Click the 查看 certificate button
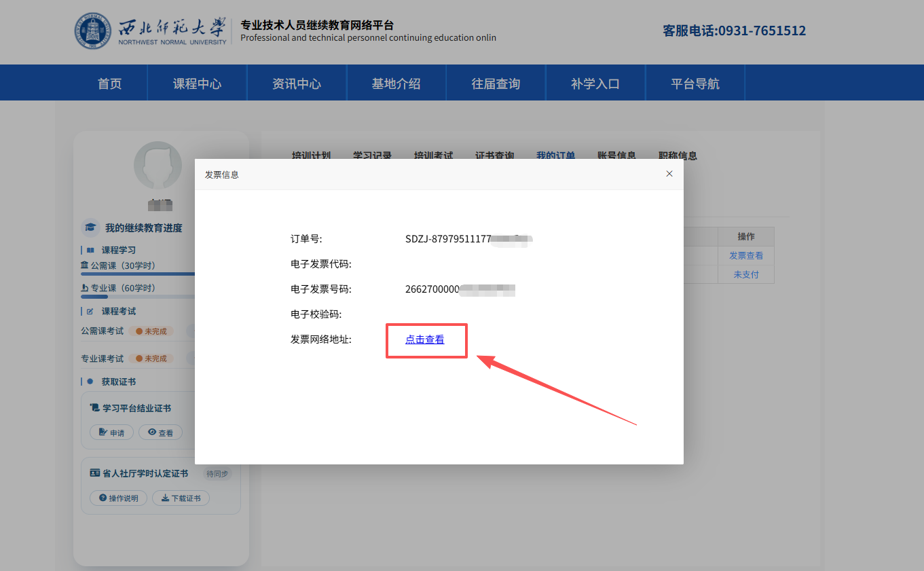The image size is (924, 571). coord(160,432)
